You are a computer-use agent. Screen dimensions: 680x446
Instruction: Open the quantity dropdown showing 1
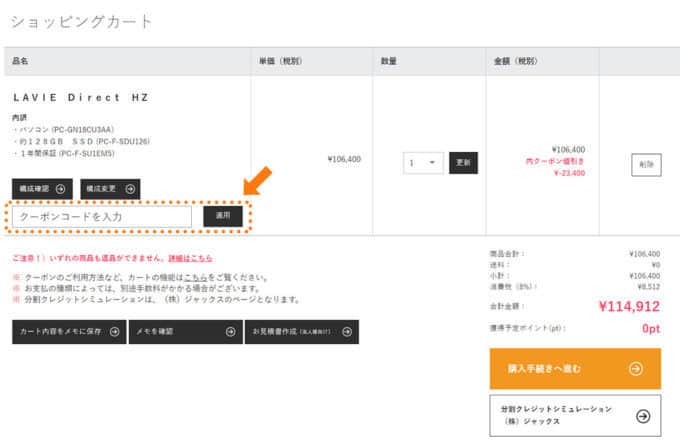(x=423, y=163)
